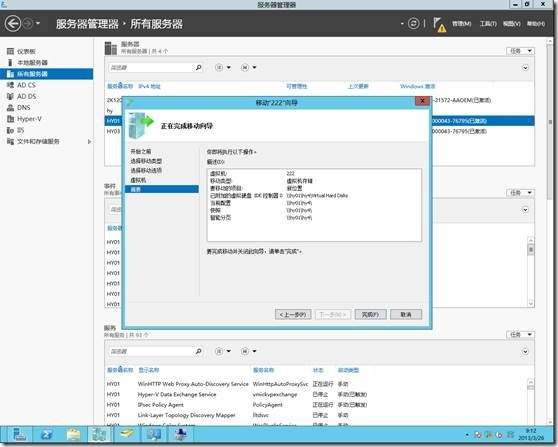Viewport: 558px width, 447px height.
Task: Sort services by the 显示名称 column
Action: [x=149, y=370]
